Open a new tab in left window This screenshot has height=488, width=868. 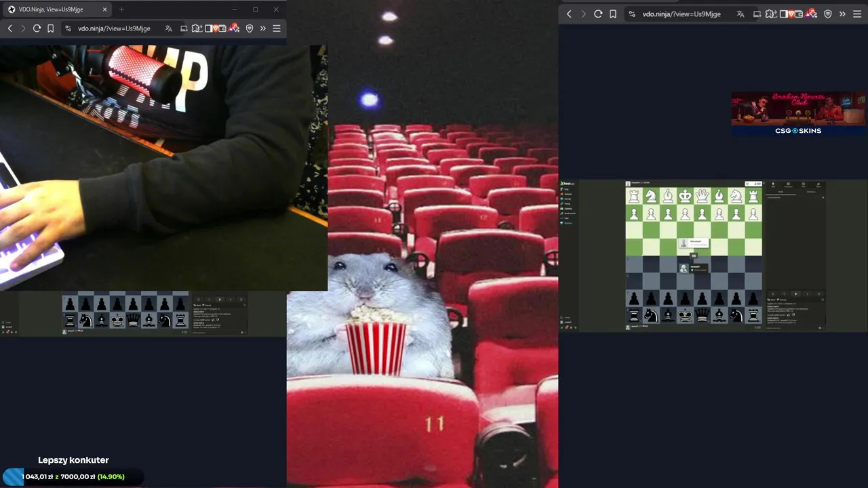click(x=121, y=9)
